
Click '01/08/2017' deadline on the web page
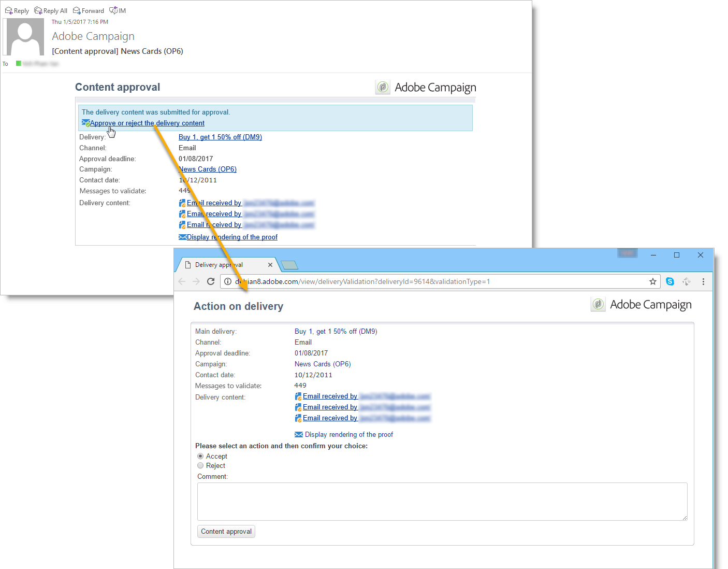pyautogui.click(x=311, y=353)
